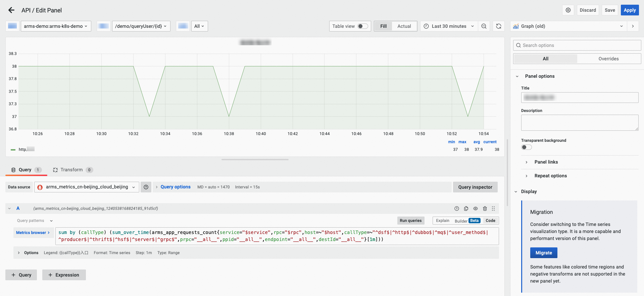644x296 pixels.
Task: Open dashboard settings gear icon
Action: point(568,10)
